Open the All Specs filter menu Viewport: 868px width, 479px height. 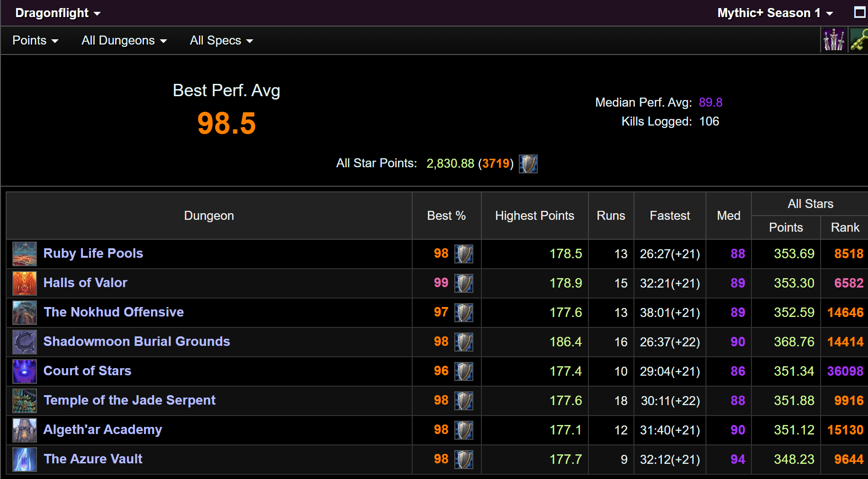tap(221, 41)
